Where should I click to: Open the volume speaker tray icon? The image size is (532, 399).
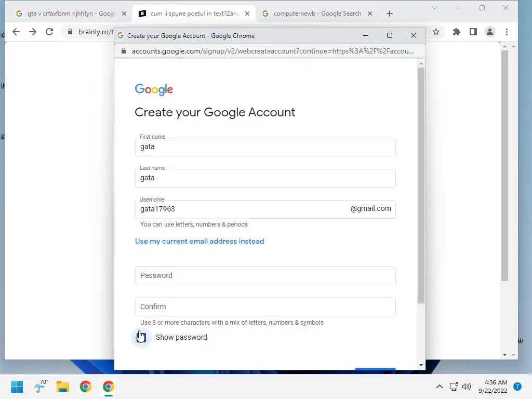coord(467,387)
